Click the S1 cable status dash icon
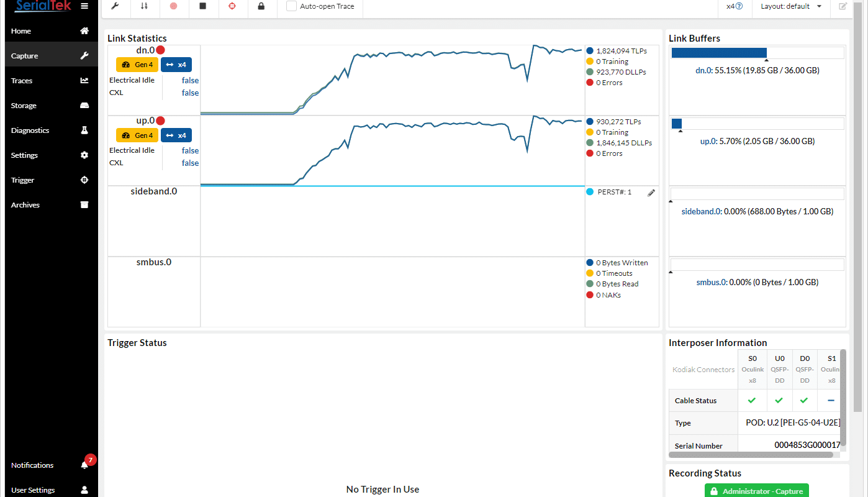This screenshot has height=497, width=868. [831, 401]
